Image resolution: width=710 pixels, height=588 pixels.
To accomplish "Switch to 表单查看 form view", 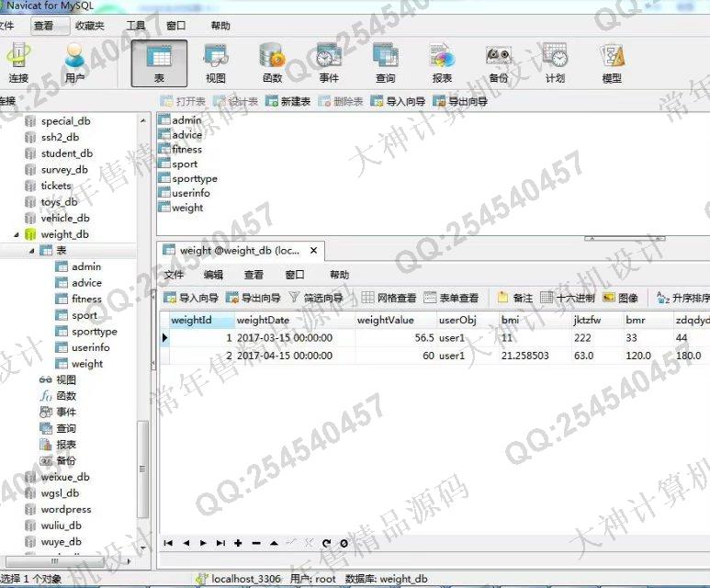I will (x=451, y=298).
